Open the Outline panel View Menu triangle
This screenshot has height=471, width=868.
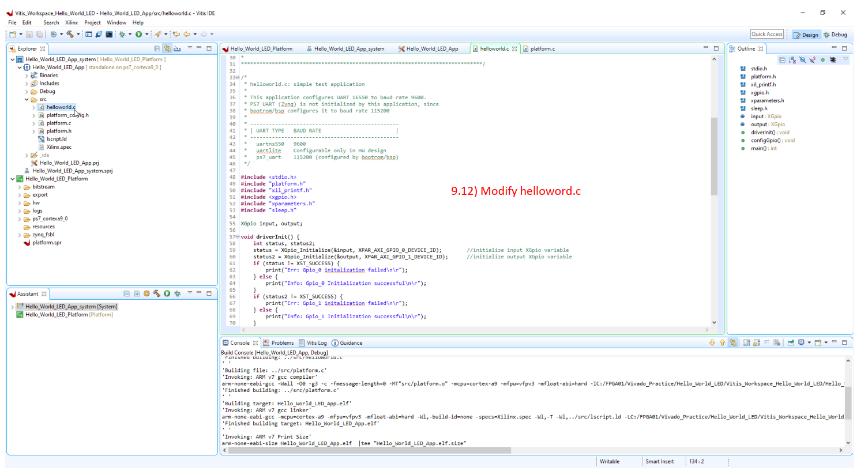tap(846, 59)
